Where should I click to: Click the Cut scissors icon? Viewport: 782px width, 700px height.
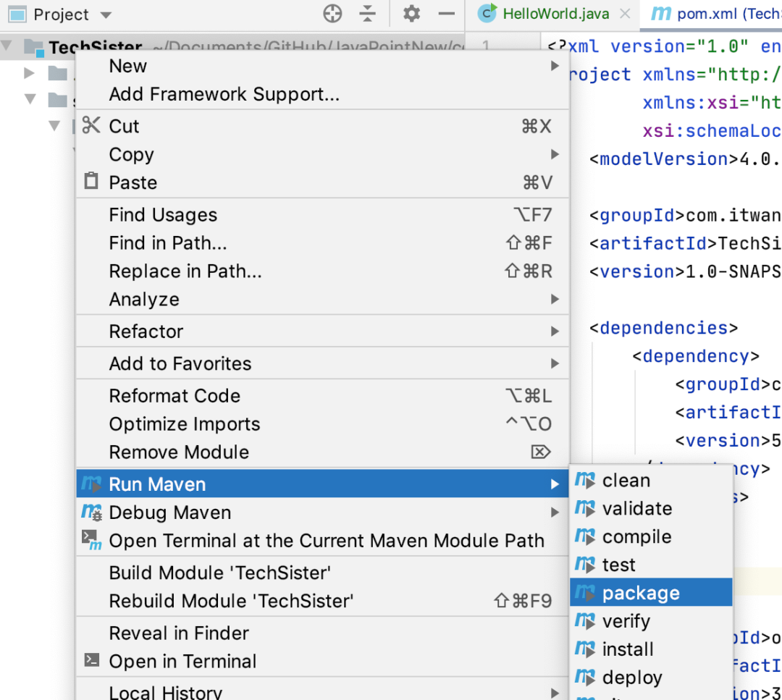tap(91, 125)
